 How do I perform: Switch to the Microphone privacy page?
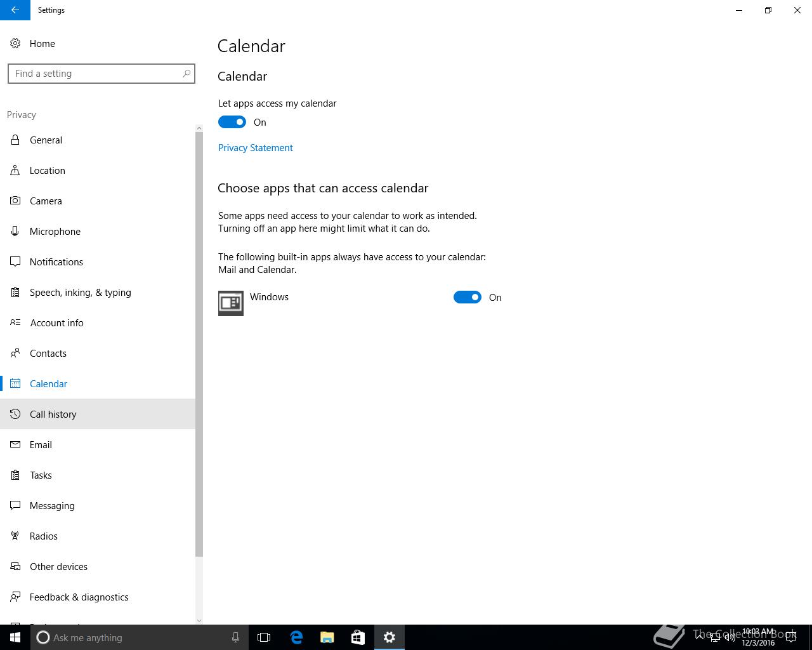pos(98,232)
